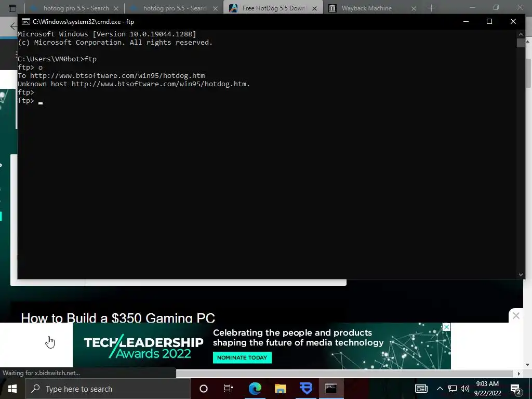Click the browser back arrow
Image resolution: width=532 pixels, height=399 pixels.
click(14, 26)
